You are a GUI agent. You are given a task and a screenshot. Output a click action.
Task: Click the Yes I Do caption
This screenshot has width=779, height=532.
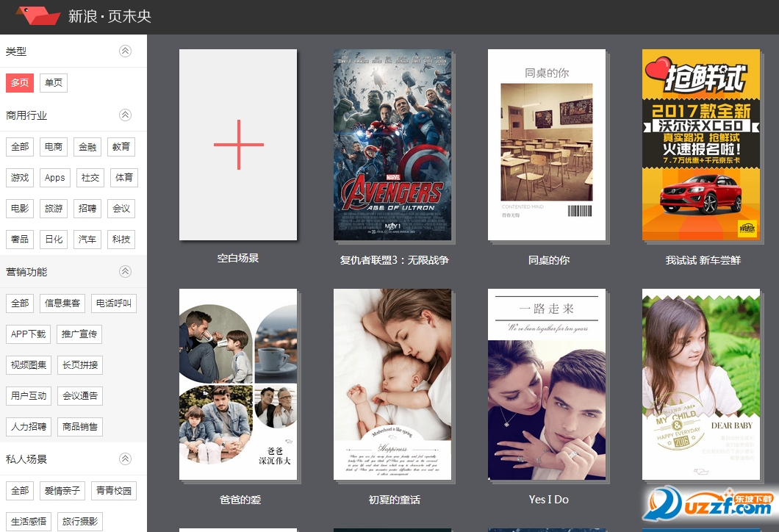[548, 500]
